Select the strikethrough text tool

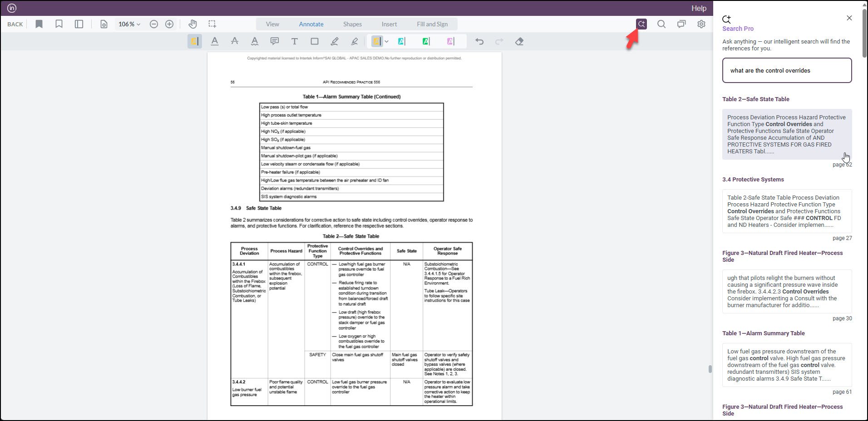235,41
